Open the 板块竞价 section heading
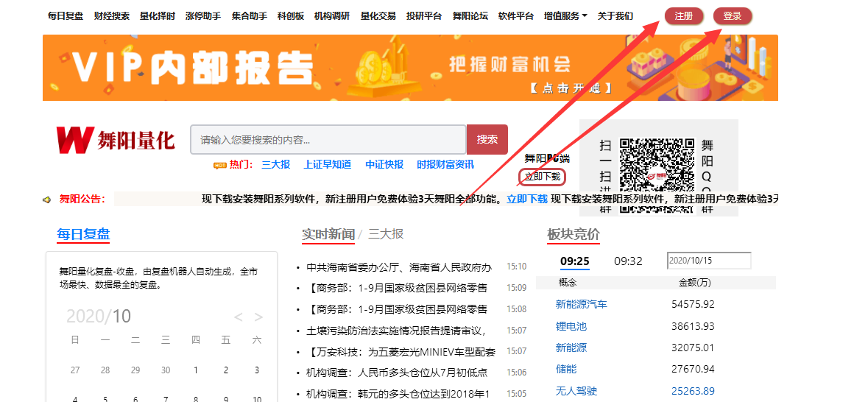Viewport: 868px width, 402px height. click(573, 235)
